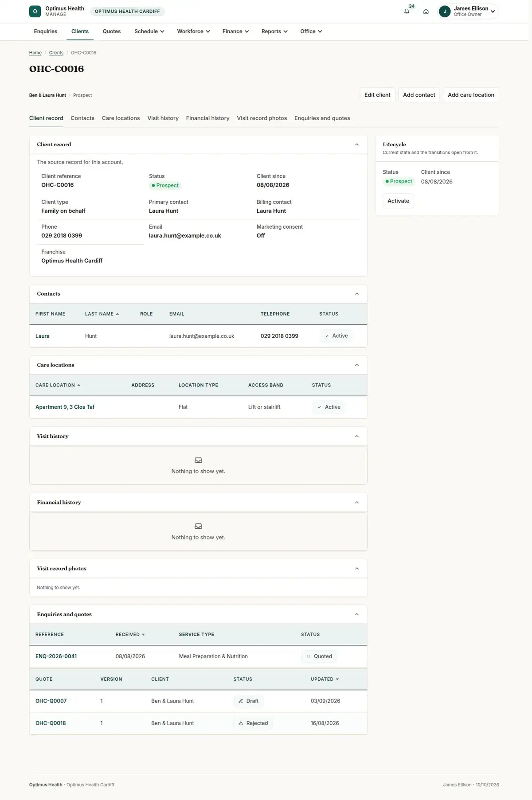The width and height of the screenshot is (532, 800).
Task: Click the Add care location button
Action: (x=471, y=95)
